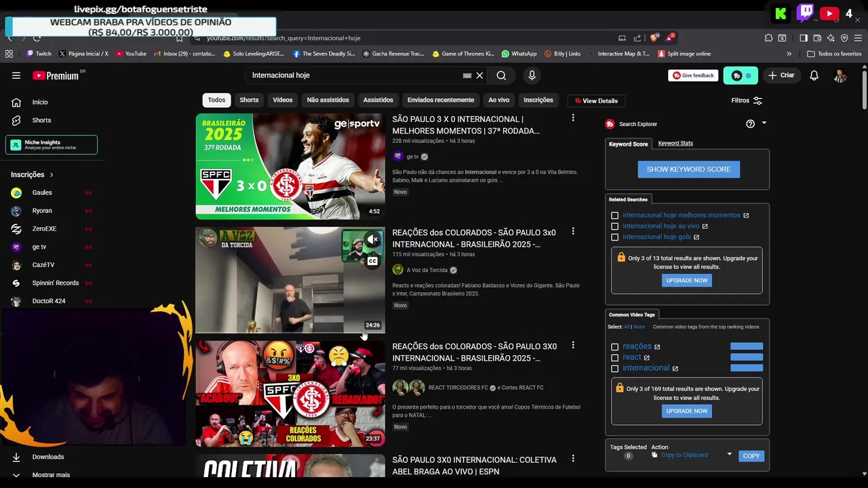The height and width of the screenshot is (488, 868).
Task: Click the COPY button
Action: (x=751, y=456)
